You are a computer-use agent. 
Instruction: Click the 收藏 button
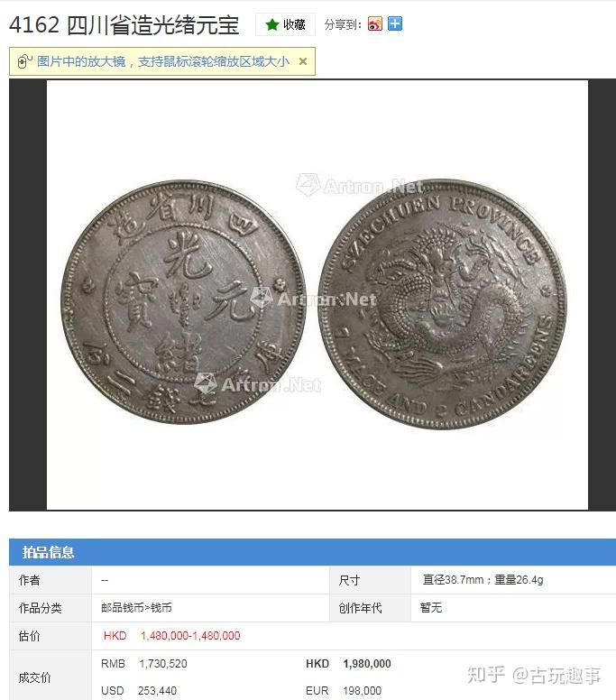click(x=285, y=24)
